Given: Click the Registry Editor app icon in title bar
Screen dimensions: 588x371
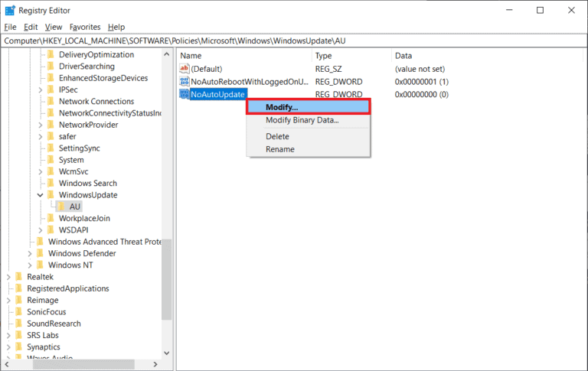Looking at the screenshot, I should [10, 10].
